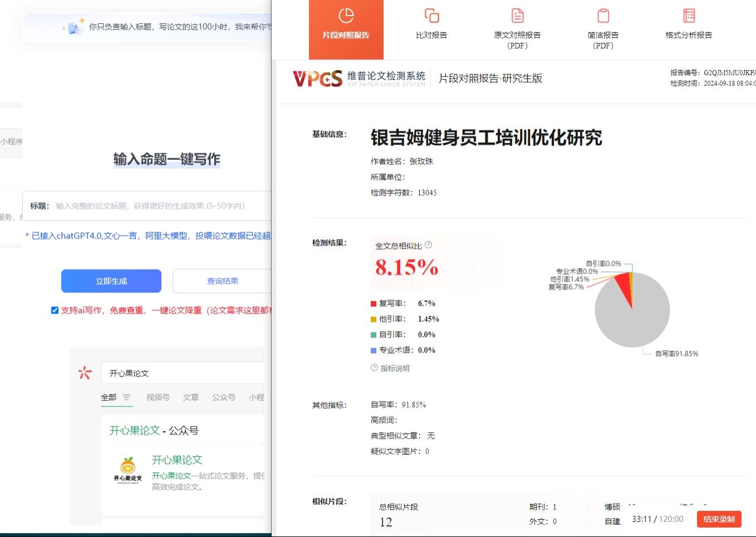Click the 结束录制 button
This screenshot has width=756, height=537.
click(x=719, y=519)
